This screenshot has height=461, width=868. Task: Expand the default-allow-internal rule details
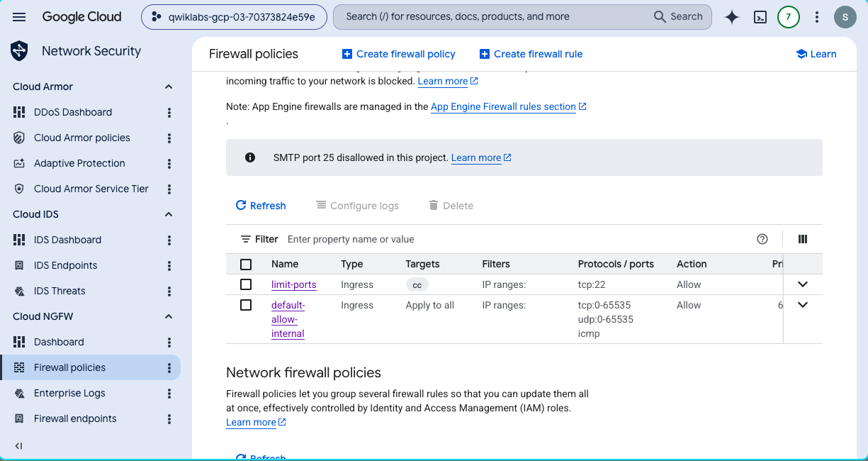coord(803,305)
